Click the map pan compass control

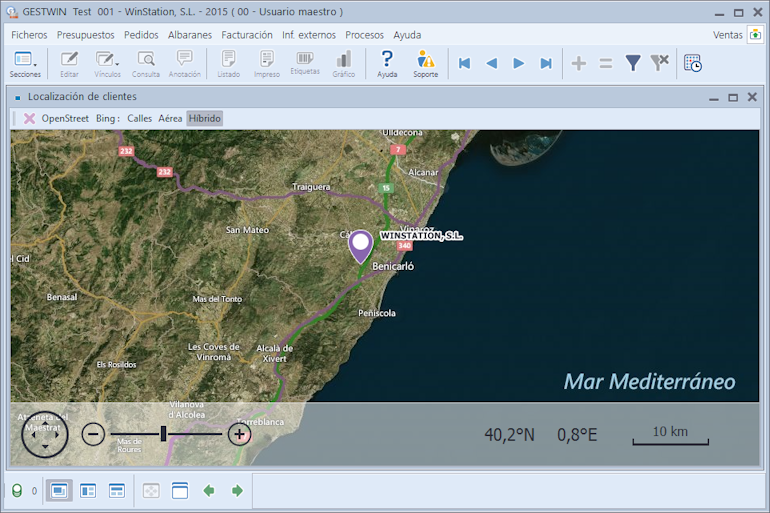(x=44, y=434)
